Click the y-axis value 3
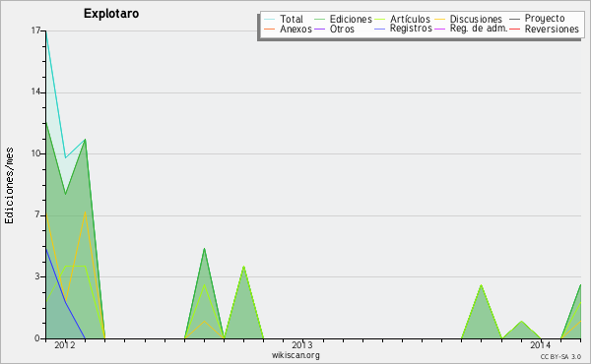Image resolution: width=591 pixels, height=364 pixels. click(37, 276)
